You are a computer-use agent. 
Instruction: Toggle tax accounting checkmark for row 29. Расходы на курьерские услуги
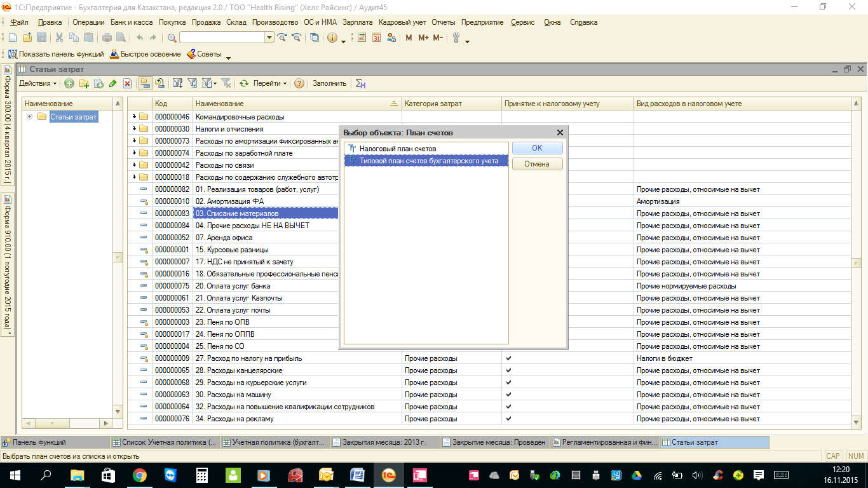(x=508, y=383)
